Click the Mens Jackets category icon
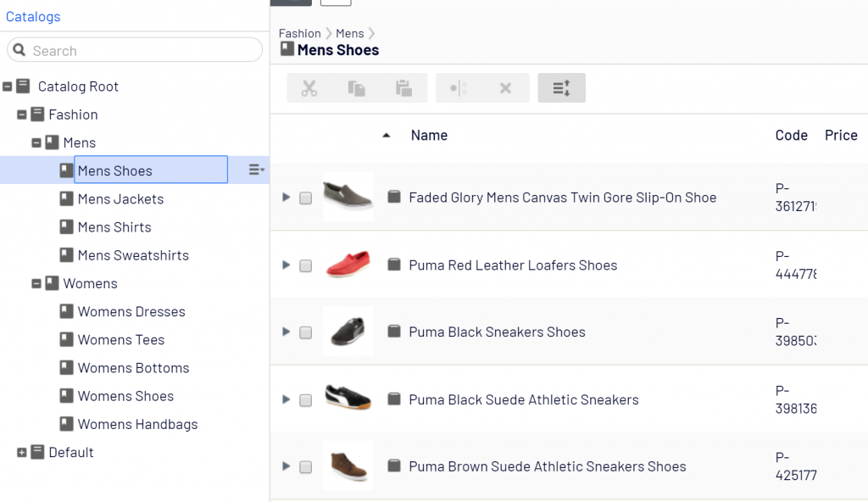Image resolution: width=868 pixels, height=502 pixels. click(x=66, y=198)
